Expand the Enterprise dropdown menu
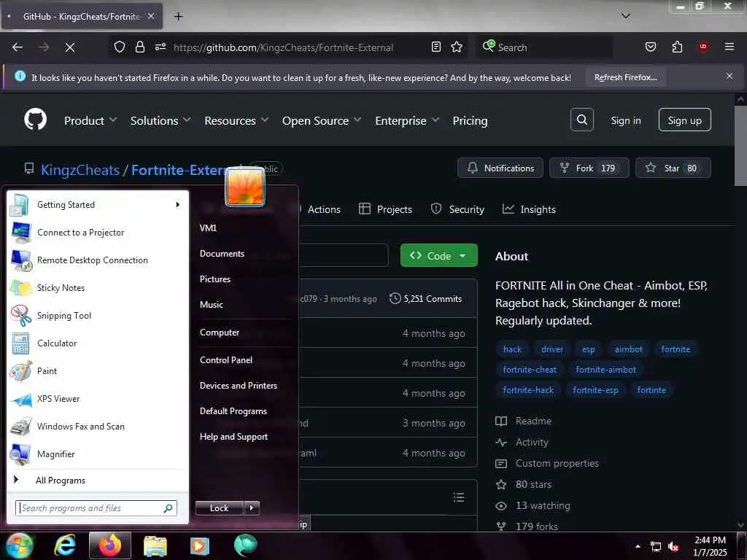 [x=407, y=120]
